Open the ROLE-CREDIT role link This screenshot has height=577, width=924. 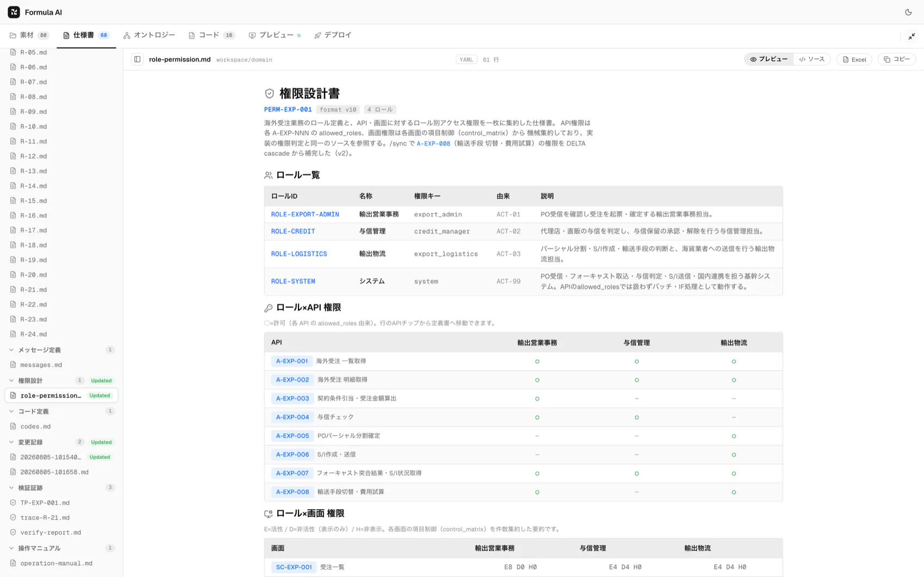[293, 231]
